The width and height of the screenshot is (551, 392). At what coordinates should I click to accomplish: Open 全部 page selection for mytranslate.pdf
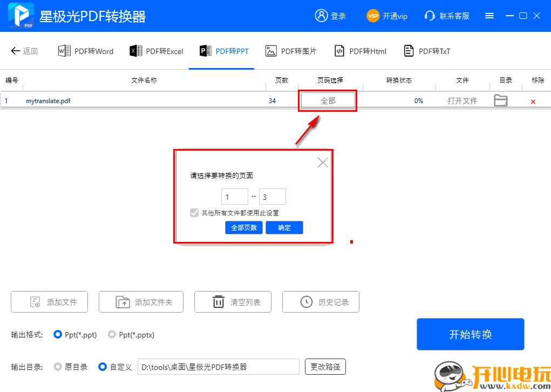[x=327, y=100]
